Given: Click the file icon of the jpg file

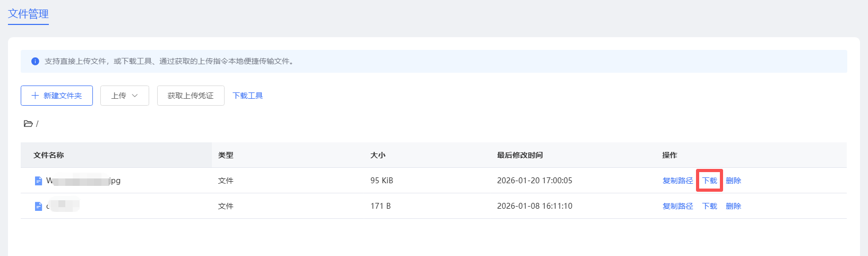Looking at the screenshot, I should 38,181.
